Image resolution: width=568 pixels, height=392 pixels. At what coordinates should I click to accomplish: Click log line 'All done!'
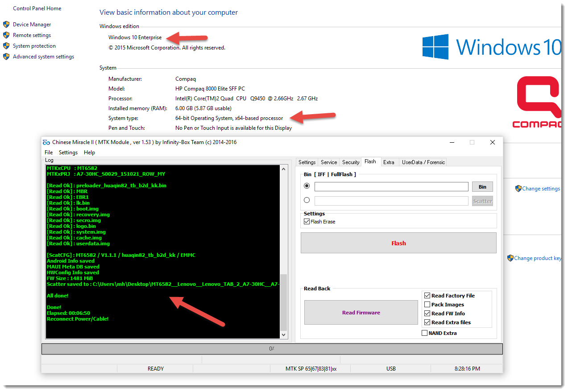58,296
